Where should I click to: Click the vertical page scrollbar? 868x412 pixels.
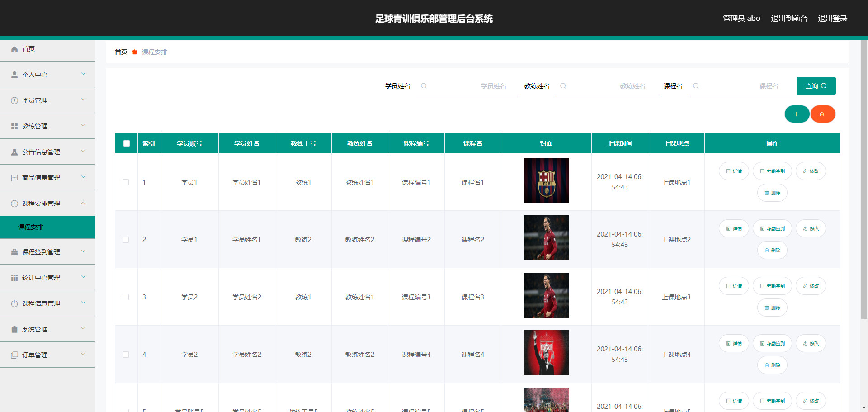click(x=864, y=179)
